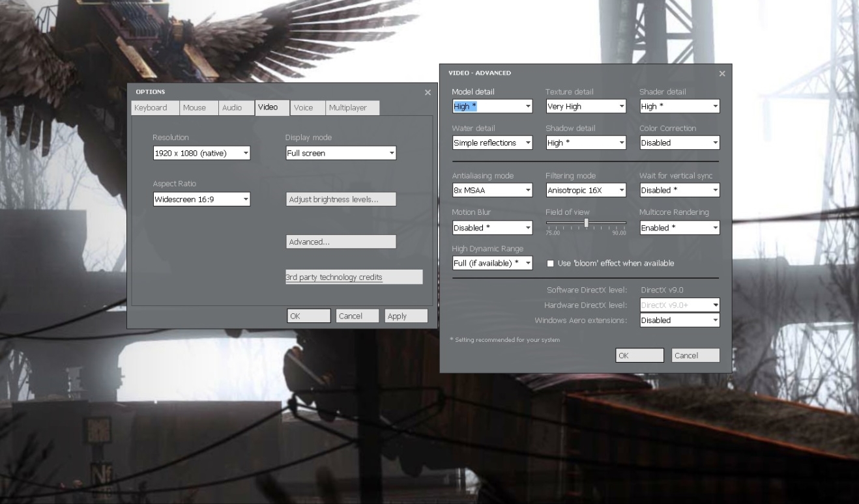Open the Aspect Ratio dropdown
This screenshot has width=859, height=504.
click(201, 199)
